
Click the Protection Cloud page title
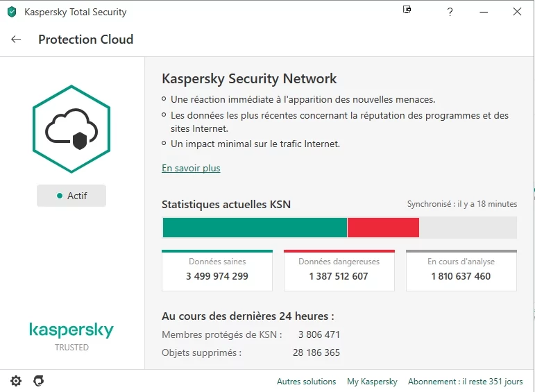click(x=85, y=40)
